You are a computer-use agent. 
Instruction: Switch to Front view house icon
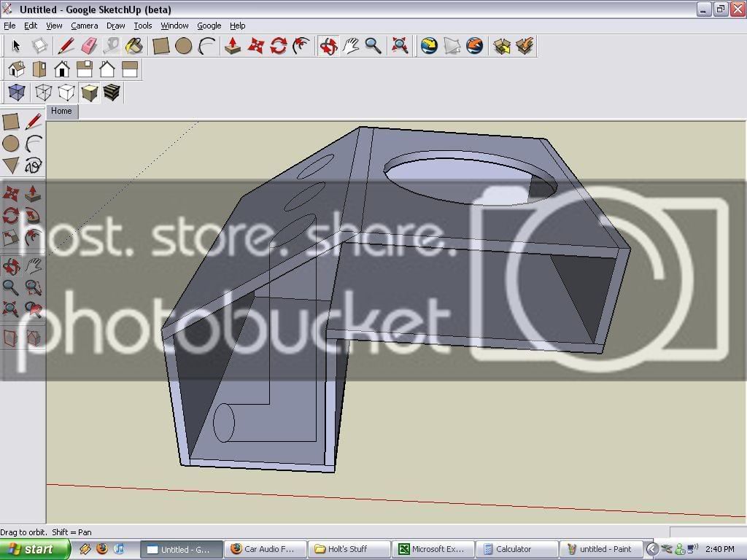pyautogui.click(x=62, y=69)
